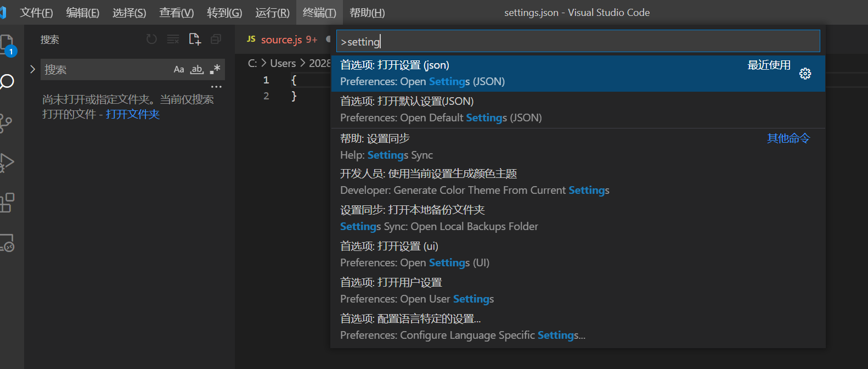
Task: Open the 选择(S) menu
Action: pos(129,13)
